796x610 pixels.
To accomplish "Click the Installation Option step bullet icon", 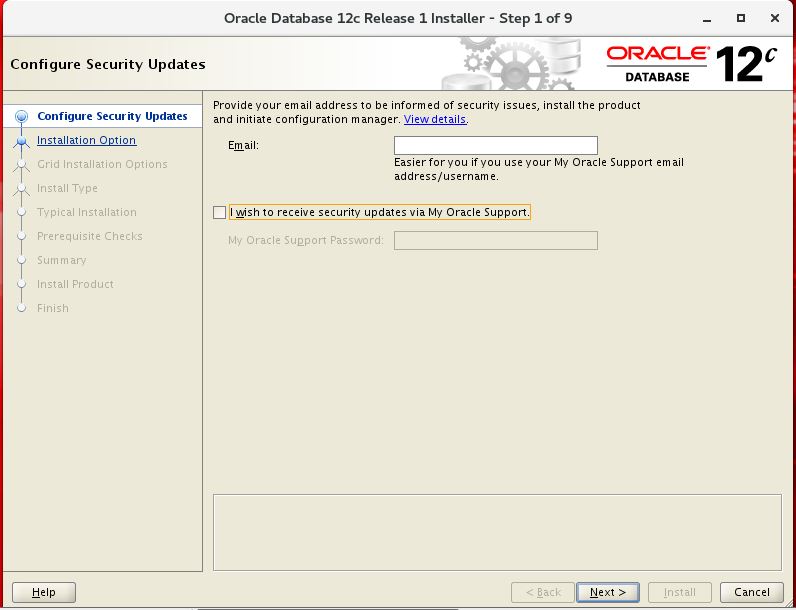I will [x=21, y=141].
